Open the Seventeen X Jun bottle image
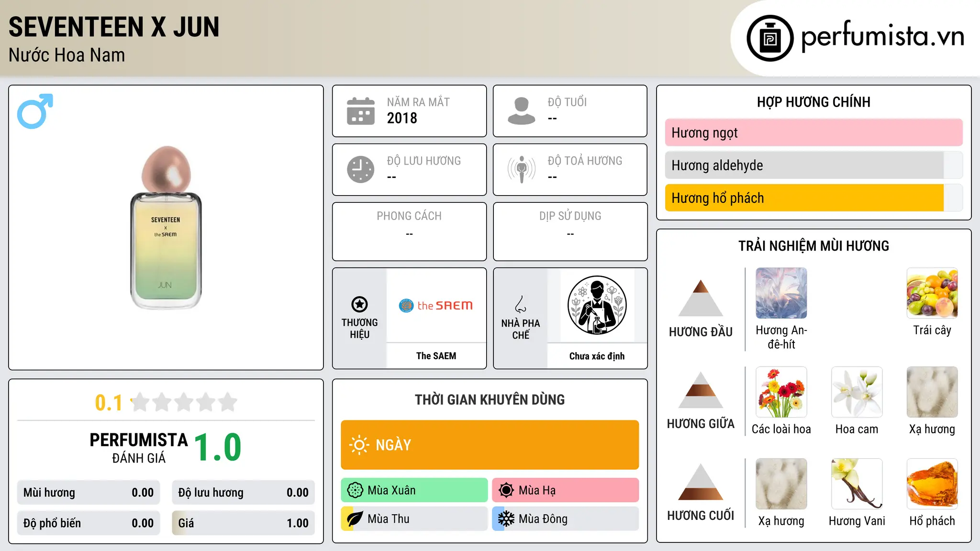This screenshot has height=551, width=980. click(166, 228)
